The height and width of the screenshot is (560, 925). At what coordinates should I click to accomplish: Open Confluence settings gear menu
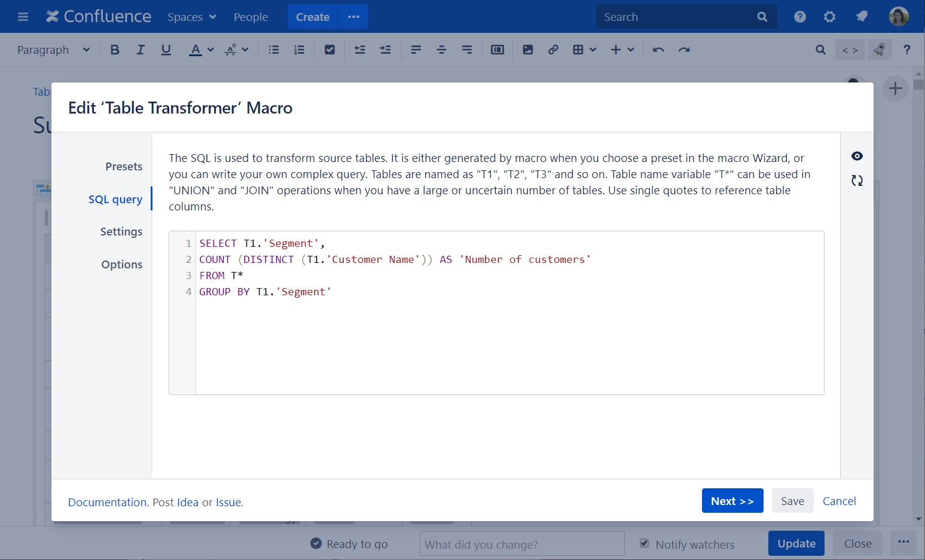click(x=829, y=17)
